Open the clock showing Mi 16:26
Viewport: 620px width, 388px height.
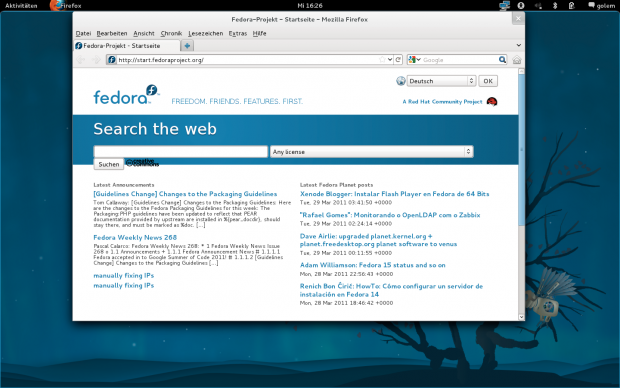point(310,6)
